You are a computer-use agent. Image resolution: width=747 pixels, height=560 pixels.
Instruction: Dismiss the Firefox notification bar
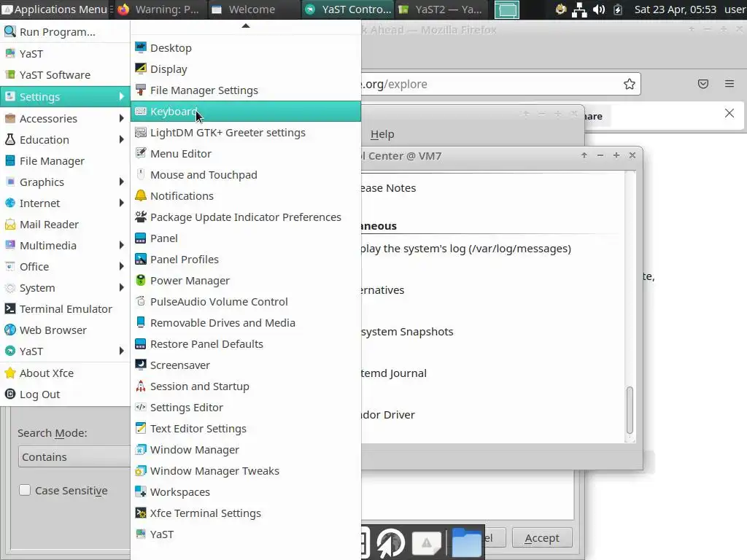(729, 113)
